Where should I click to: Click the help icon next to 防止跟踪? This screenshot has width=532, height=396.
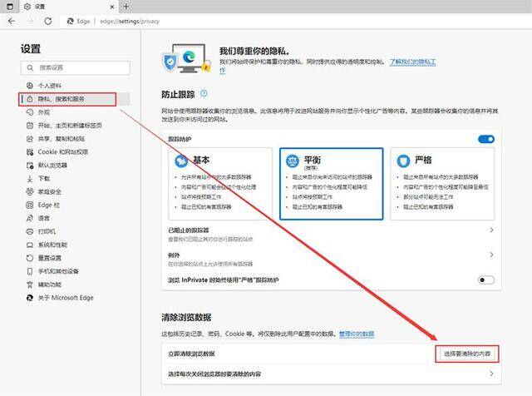pos(204,93)
